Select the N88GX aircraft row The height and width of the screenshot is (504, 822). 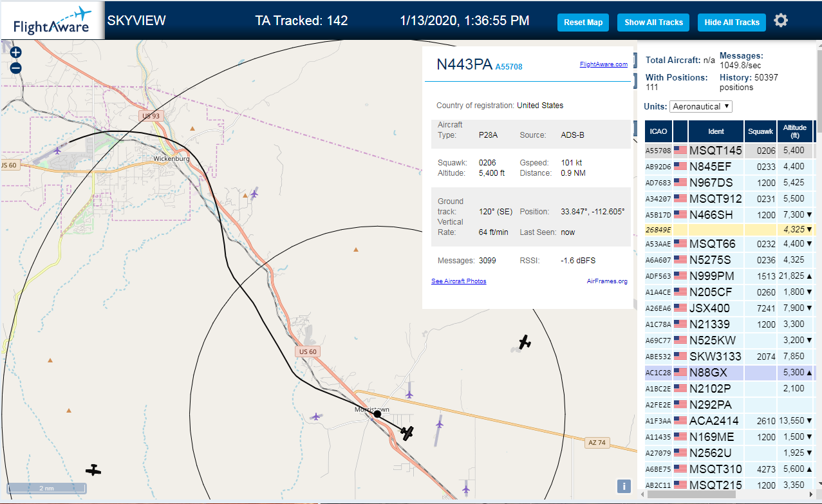pos(730,373)
